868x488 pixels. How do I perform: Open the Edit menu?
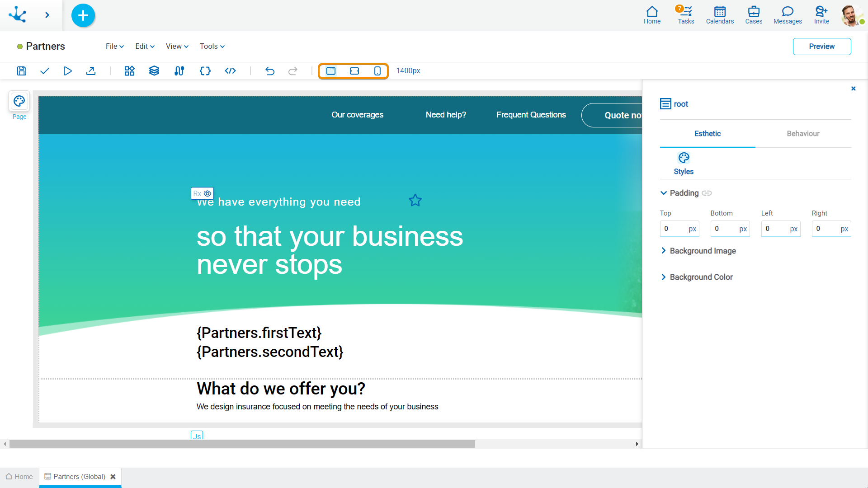pos(144,47)
